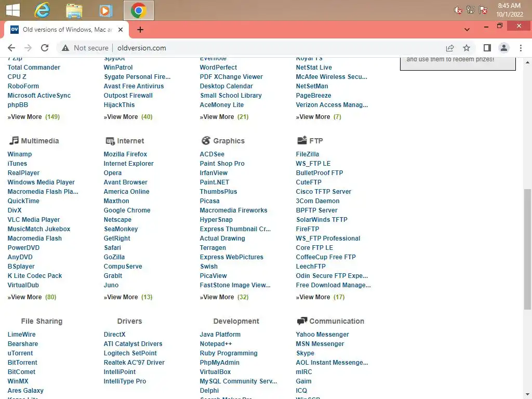Click the Not secure warning icon
532x399 pixels.
(x=65, y=48)
